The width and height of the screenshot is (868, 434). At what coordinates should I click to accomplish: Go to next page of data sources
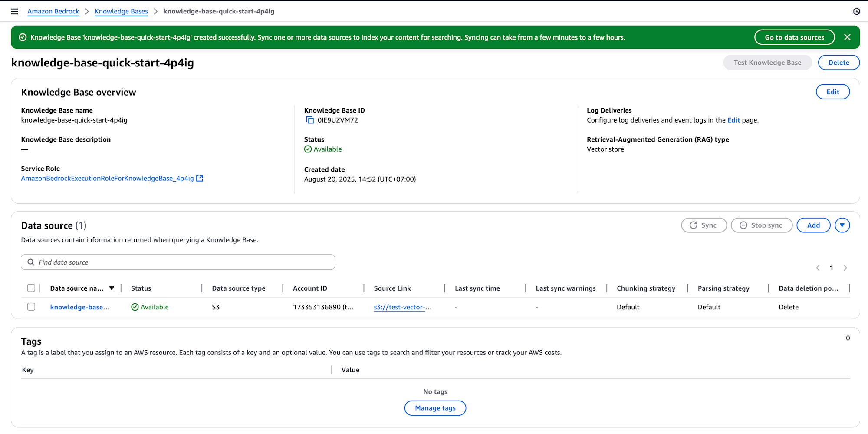click(x=845, y=268)
